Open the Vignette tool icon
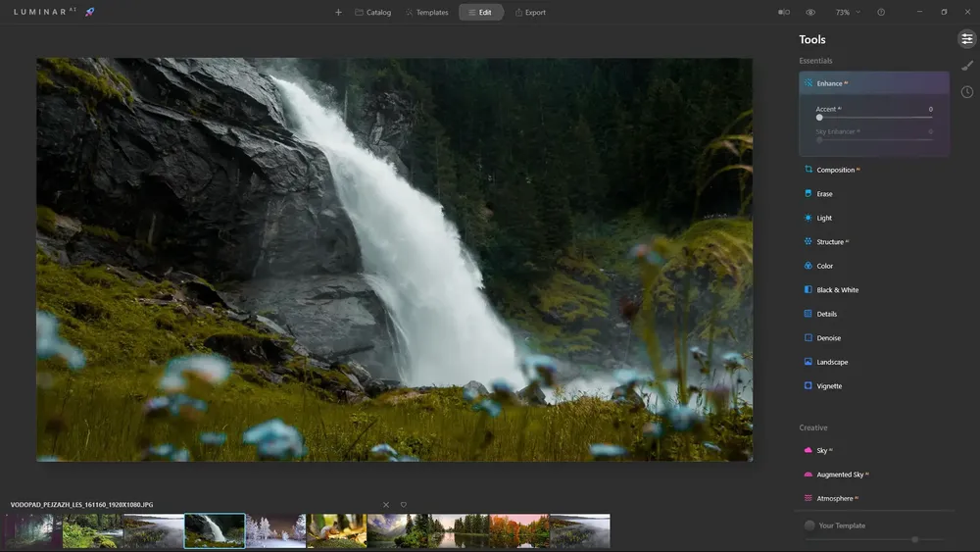 808,385
